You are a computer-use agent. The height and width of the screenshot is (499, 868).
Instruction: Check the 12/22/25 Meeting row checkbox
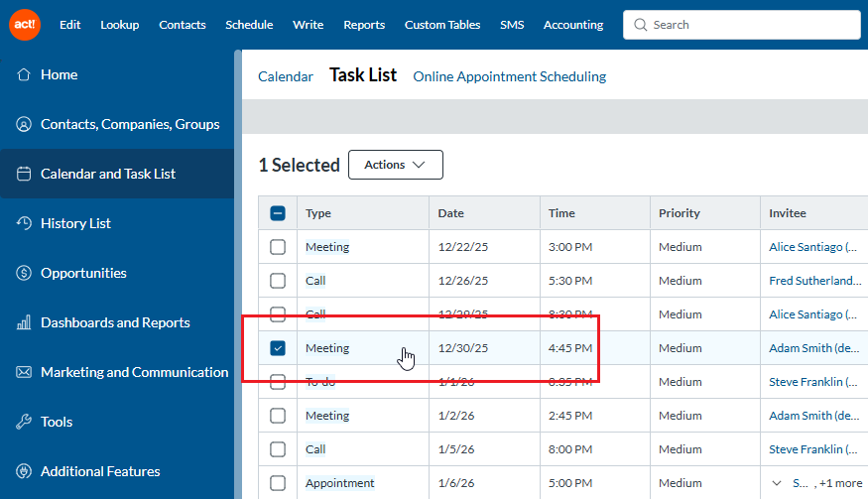pyautogui.click(x=278, y=247)
